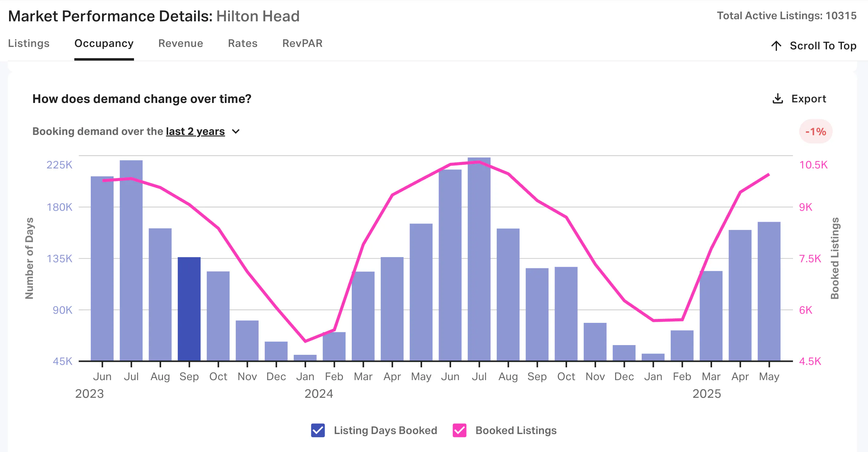868x452 pixels.
Task: Go to the RevPAR tab
Action: coord(302,43)
